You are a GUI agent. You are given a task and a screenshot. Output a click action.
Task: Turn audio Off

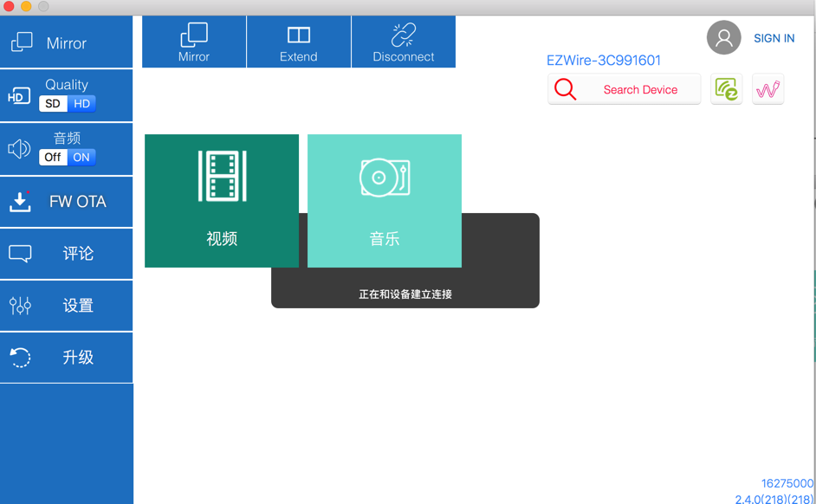(53, 157)
